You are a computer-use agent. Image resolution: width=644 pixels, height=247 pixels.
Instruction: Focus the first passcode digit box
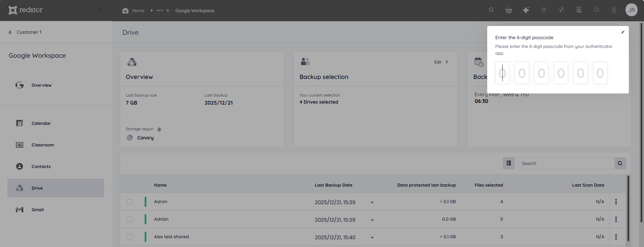(x=502, y=73)
